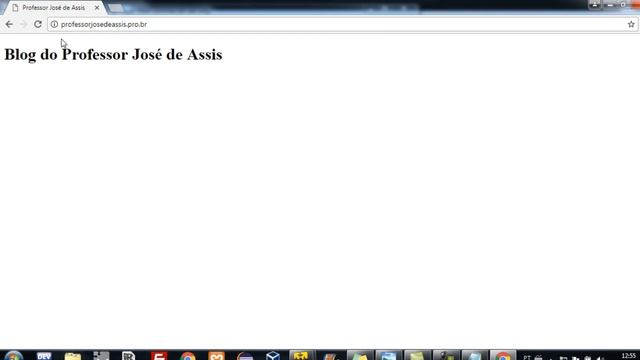Open the Chrome user profile button
640x360 pixels.
point(594,5)
